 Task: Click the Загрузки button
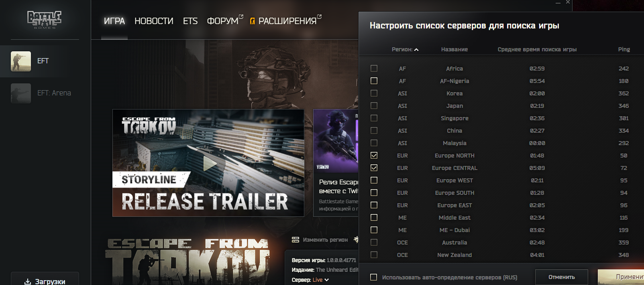tap(45, 279)
